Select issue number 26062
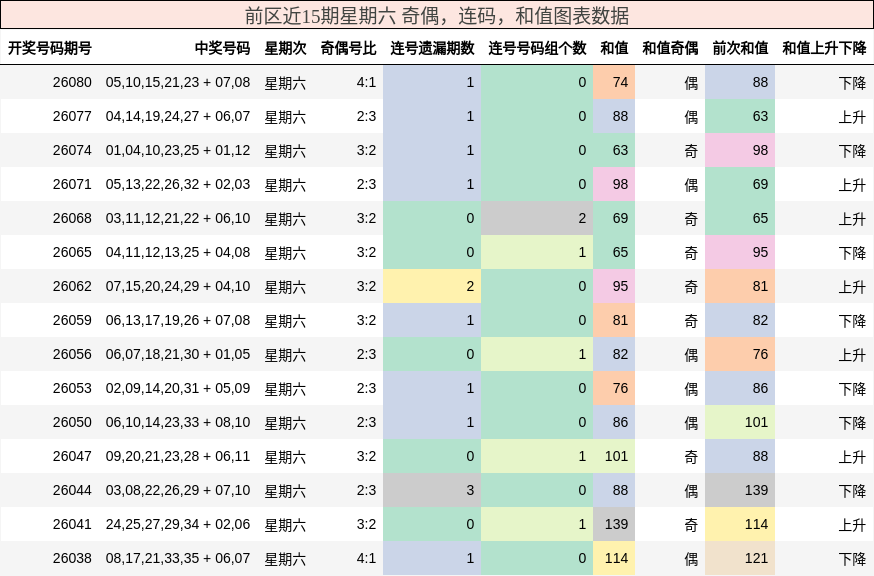This screenshot has height=576, width=874. 72,287
